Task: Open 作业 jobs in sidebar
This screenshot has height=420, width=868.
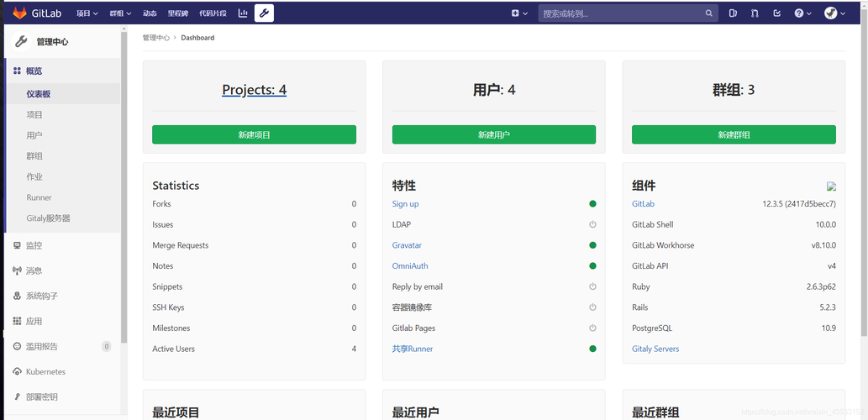Action: [34, 177]
